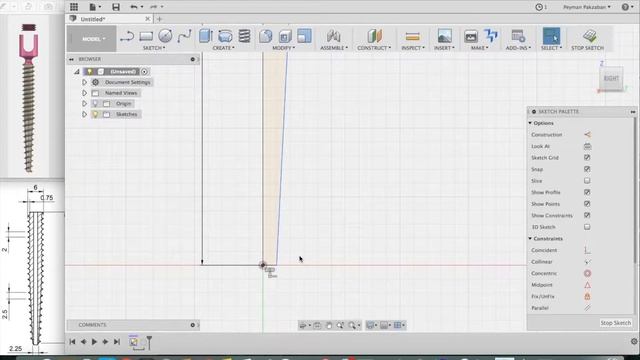Select the Rectangle sketch tool
This screenshot has height=360, width=640.
coord(146,36)
